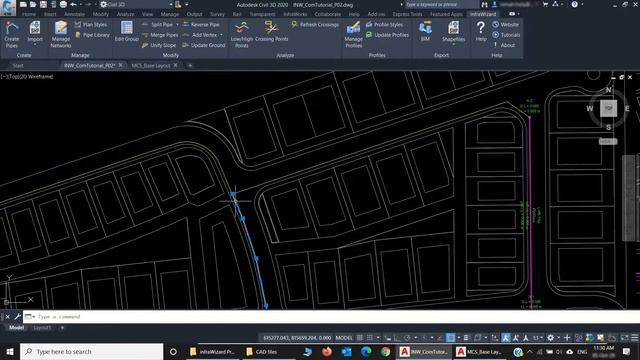The width and height of the screenshot is (640, 360).
Task: Switch to the Start drawing tab
Action: [18, 65]
